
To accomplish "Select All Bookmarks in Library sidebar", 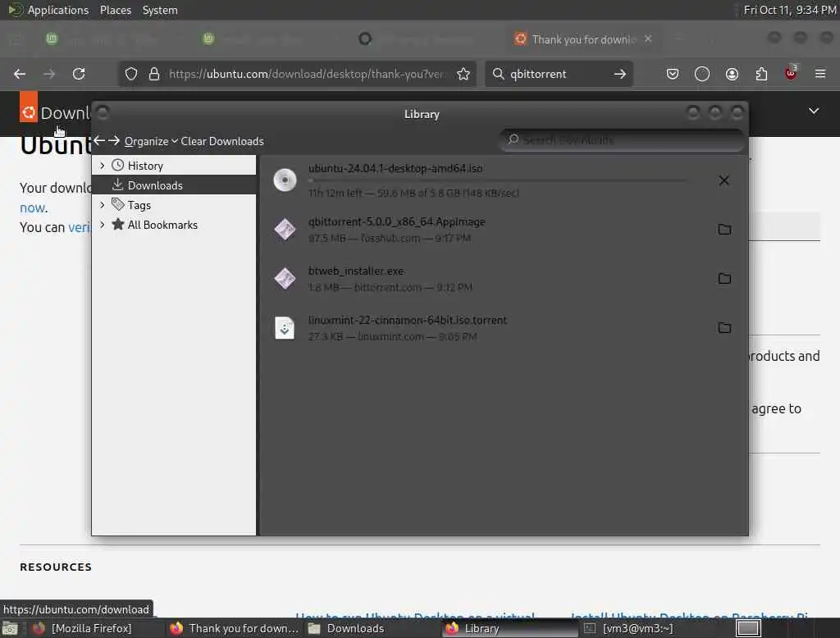I will tap(174, 225).
